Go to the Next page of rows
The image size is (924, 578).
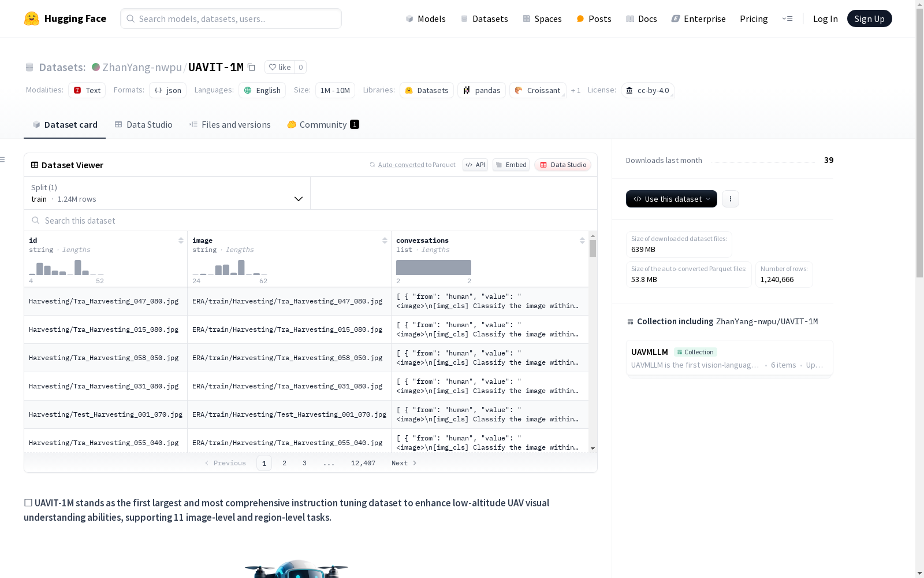click(404, 463)
